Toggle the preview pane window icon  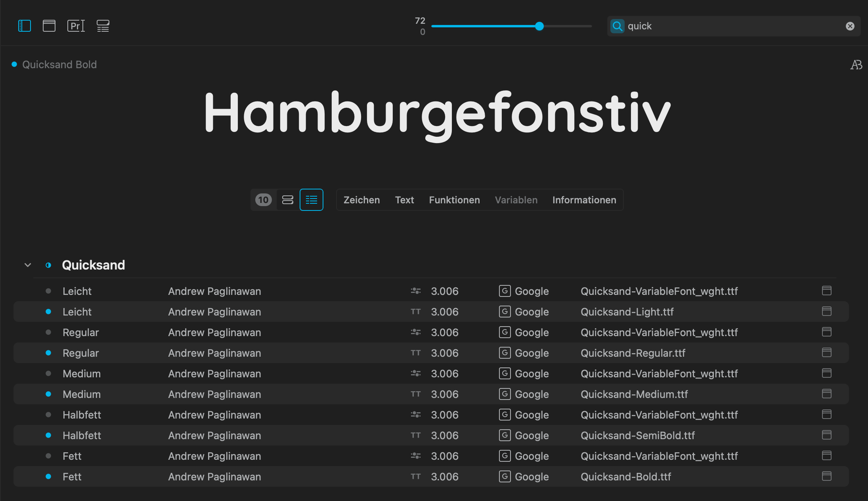(49, 26)
